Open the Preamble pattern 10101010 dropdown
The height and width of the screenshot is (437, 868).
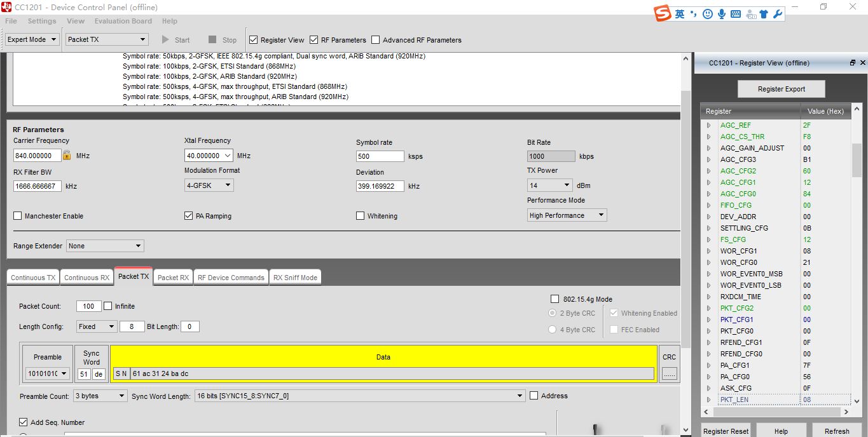(x=48, y=373)
